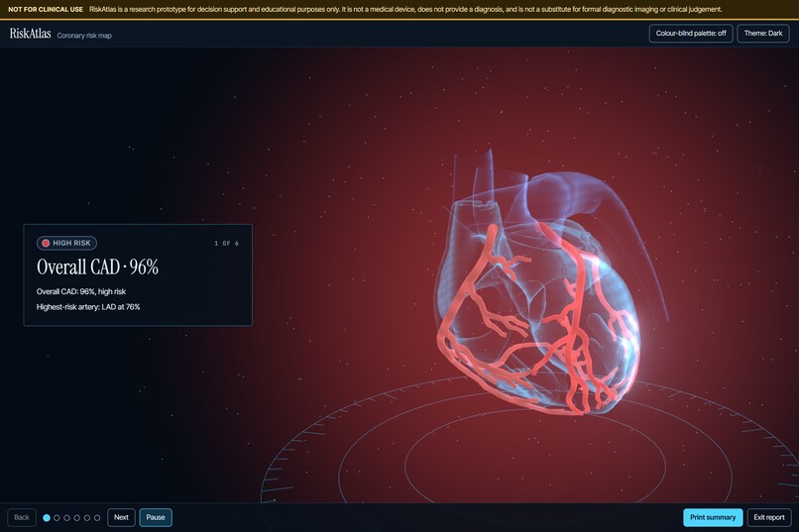The width and height of the screenshot is (799, 532).
Task: Click the RiskAtlas logo
Action: (x=30, y=34)
